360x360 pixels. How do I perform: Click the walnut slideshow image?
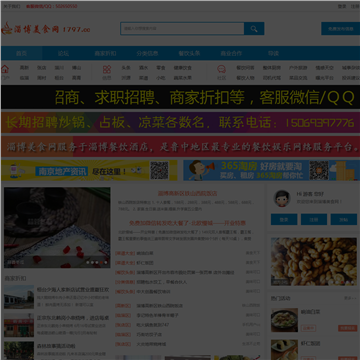(x=314, y=262)
